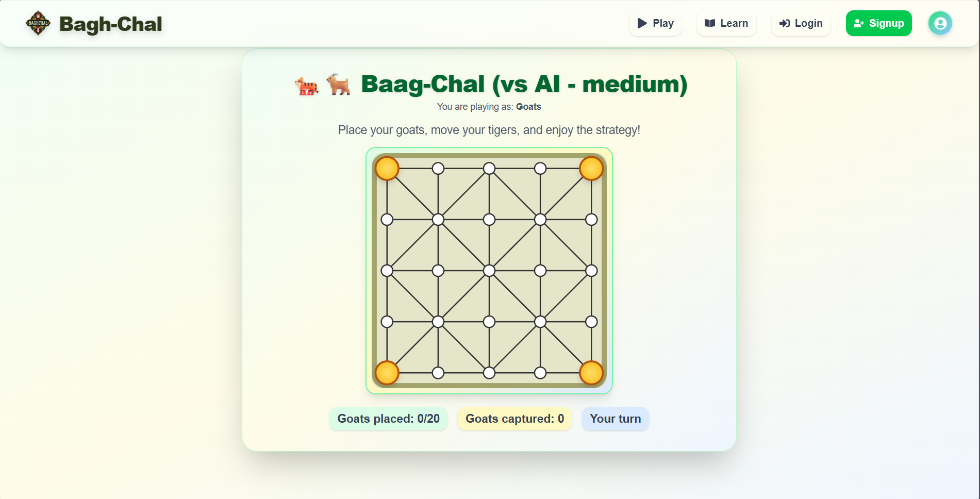The image size is (980, 499).
Task: Click the Login button
Action: click(801, 23)
